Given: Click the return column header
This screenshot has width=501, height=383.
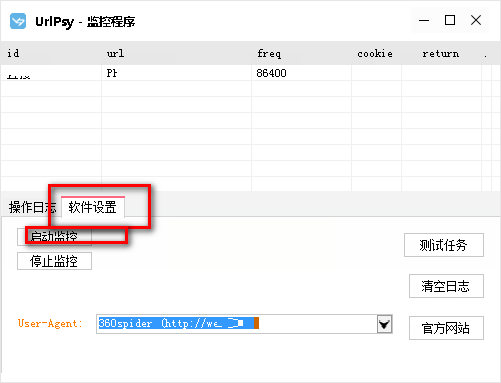Looking at the screenshot, I should tap(441, 53).
